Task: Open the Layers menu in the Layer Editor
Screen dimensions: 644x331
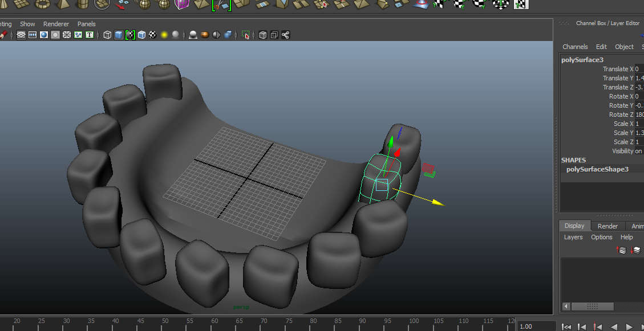Action: pos(573,237)
